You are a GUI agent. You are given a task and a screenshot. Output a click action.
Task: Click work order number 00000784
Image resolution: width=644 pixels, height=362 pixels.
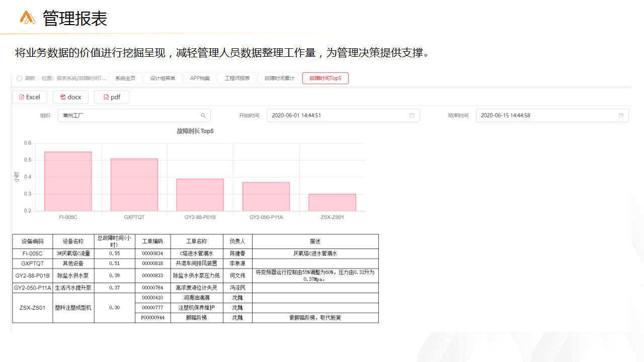pyautogui.click(x=152, y=288)
